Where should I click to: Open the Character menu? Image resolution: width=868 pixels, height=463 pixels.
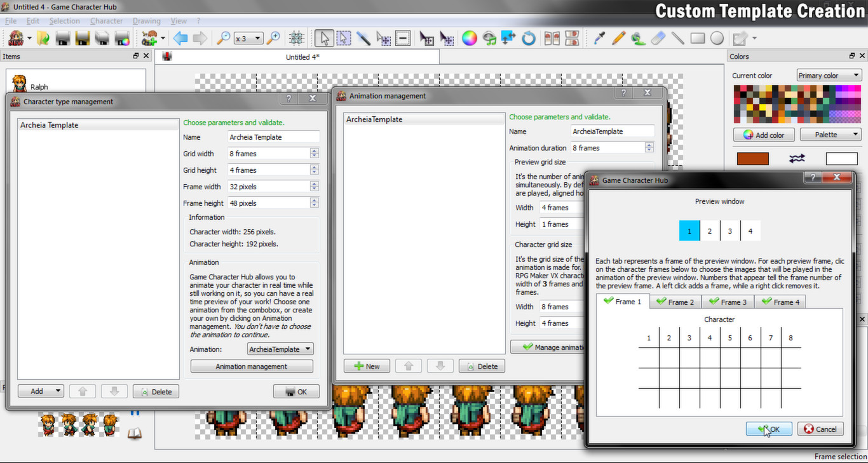click(106, 20)
